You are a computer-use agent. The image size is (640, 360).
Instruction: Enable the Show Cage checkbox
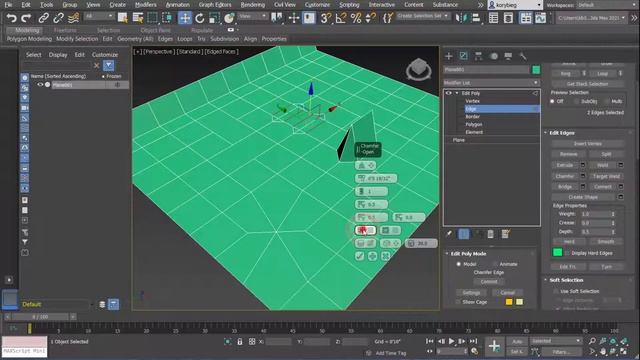pyautogui.click(x=458, y=302)
